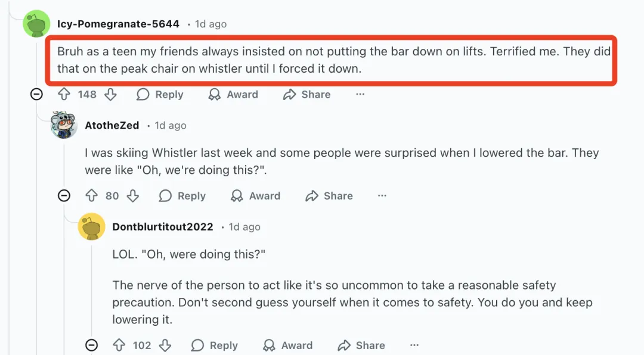Image resolution: width=644 pixels, height=355 pixels.
Task: Open more options on Icy-Pomegranate-5644's comment
Action: point(360,95)
